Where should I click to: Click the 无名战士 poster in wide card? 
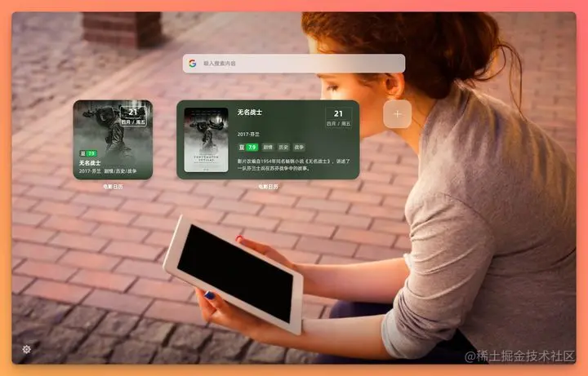click(x=207, y=140)
